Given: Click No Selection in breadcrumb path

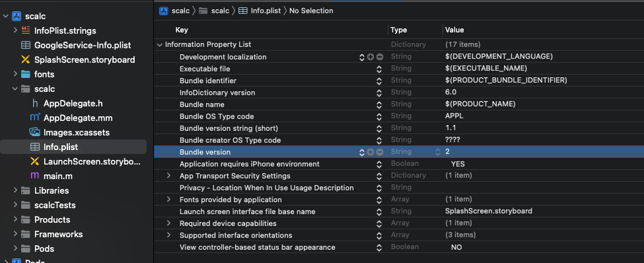Looking at the screenshot, I should [311, 11].
